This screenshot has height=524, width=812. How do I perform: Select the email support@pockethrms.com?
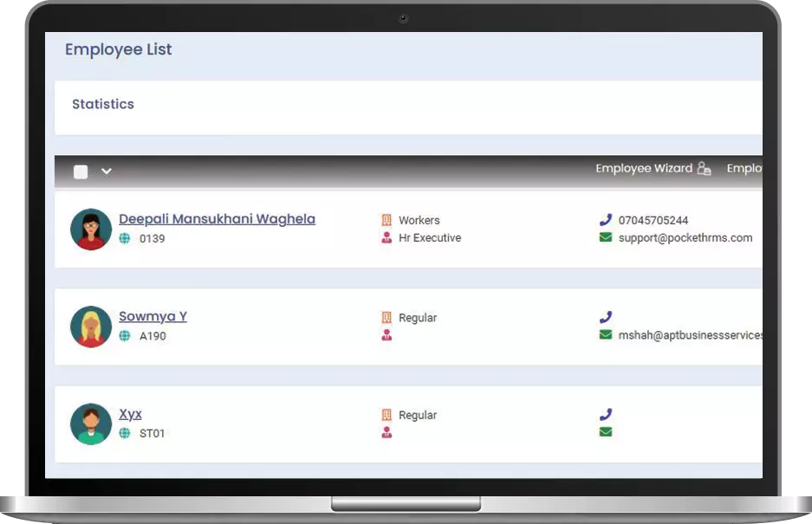685,237
